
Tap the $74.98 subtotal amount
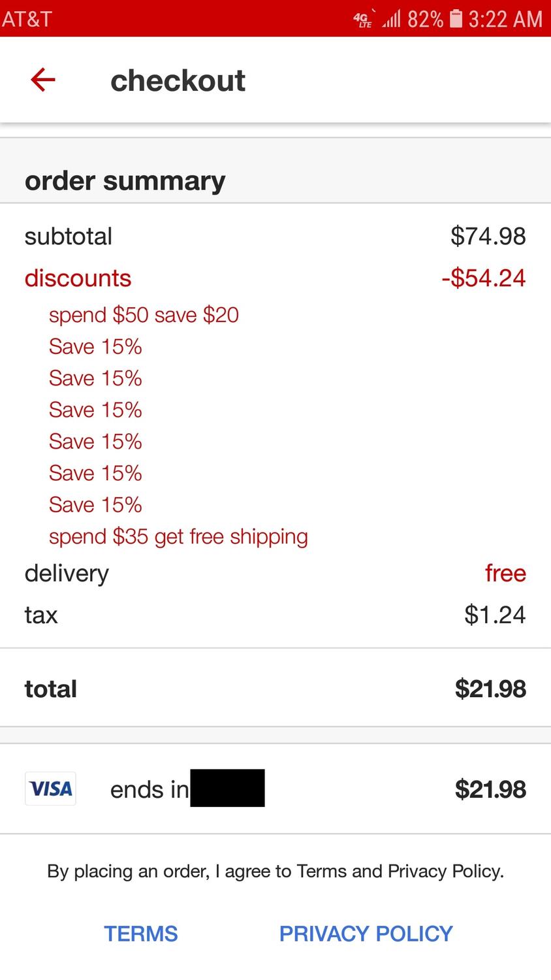click(488, 237)
